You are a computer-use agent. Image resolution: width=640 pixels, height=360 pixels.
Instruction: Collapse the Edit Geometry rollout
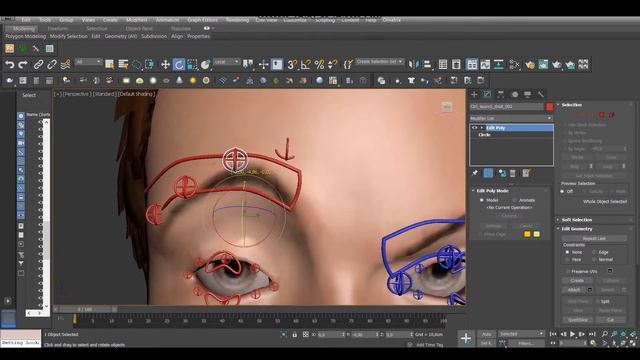coord(577,229)
